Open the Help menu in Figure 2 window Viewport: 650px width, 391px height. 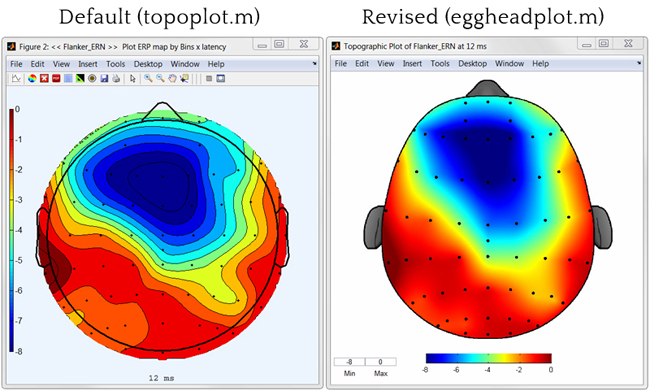click(216, 64)
